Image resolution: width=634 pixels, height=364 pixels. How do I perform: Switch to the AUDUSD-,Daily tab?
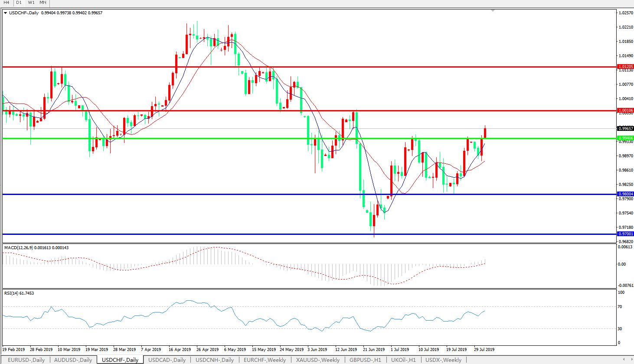pos(73,360)
